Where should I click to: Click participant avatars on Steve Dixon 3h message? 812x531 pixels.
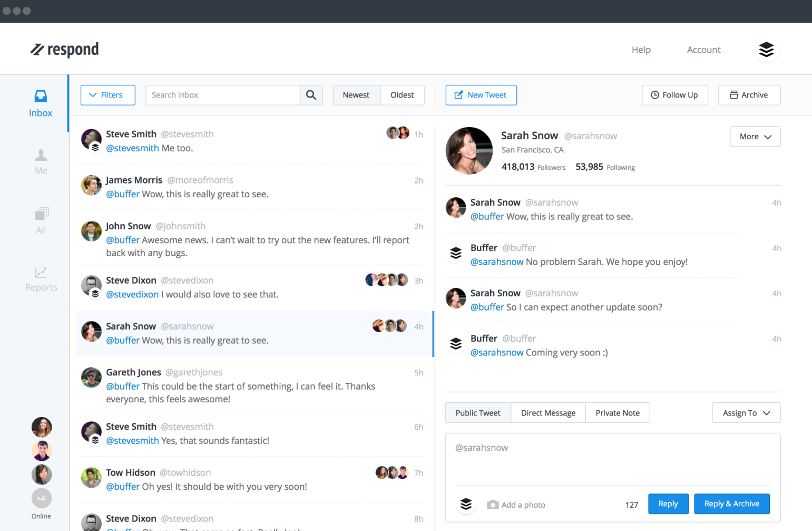[x=387, y=279]
